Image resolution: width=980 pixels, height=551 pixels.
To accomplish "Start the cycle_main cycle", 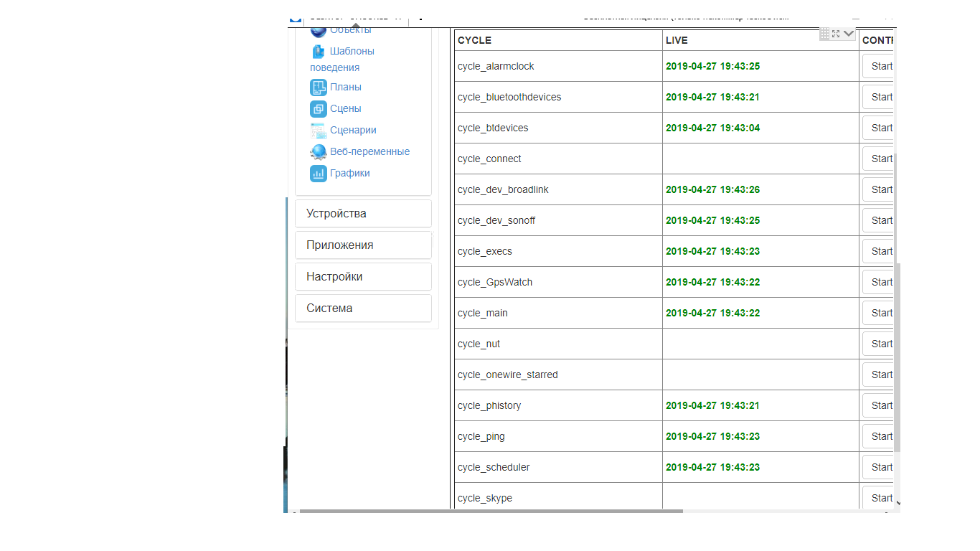I will (x=878, y=313).
